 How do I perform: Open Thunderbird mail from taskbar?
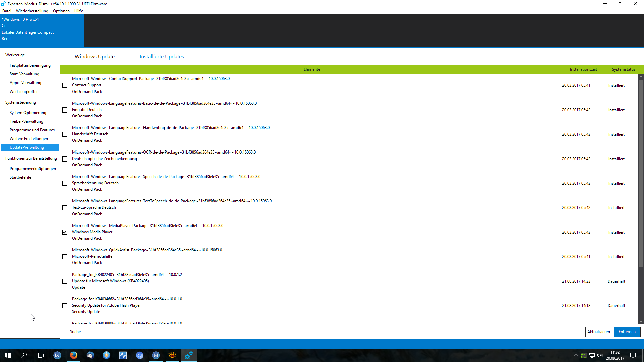tap(90, 355)
